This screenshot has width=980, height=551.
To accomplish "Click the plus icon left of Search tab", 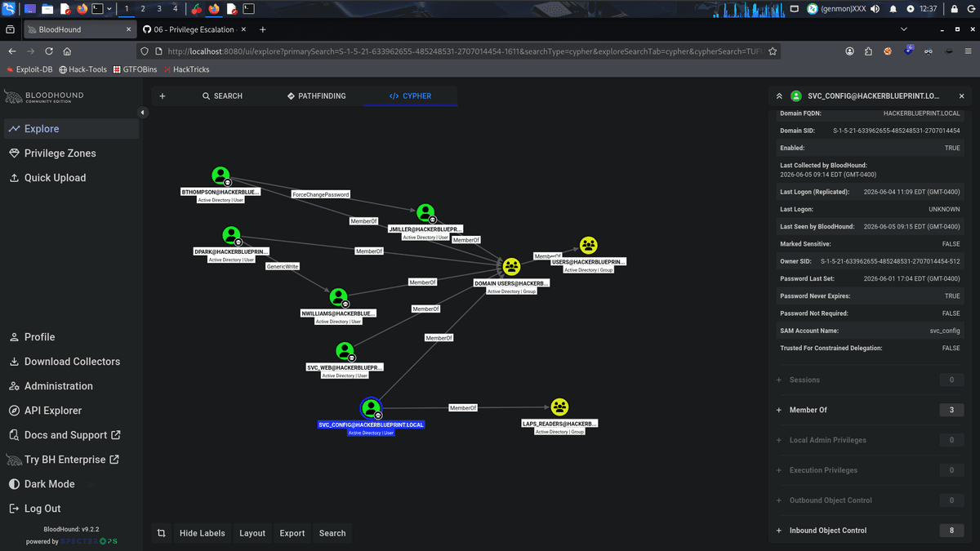I will (x=163, y=96).
